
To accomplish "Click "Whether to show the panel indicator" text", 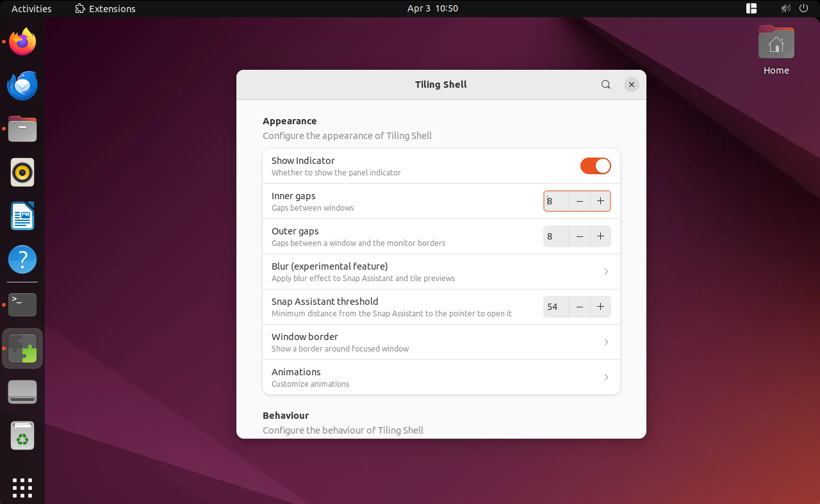I will pyautogui.click(x=336, y=173).
